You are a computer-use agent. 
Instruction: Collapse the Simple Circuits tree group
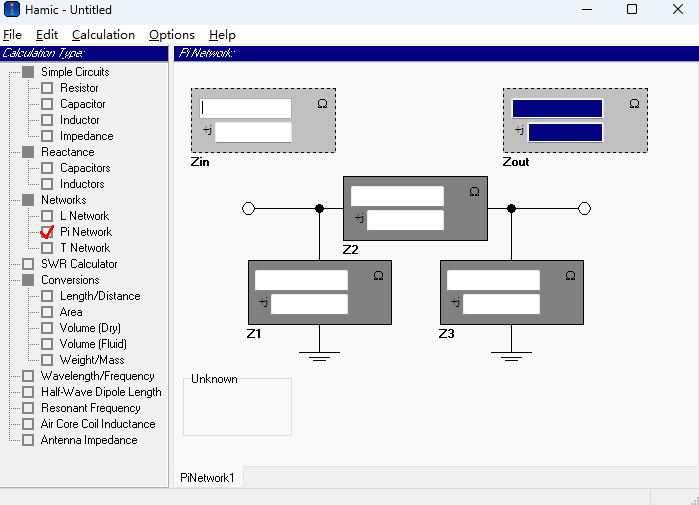(28, 72)
